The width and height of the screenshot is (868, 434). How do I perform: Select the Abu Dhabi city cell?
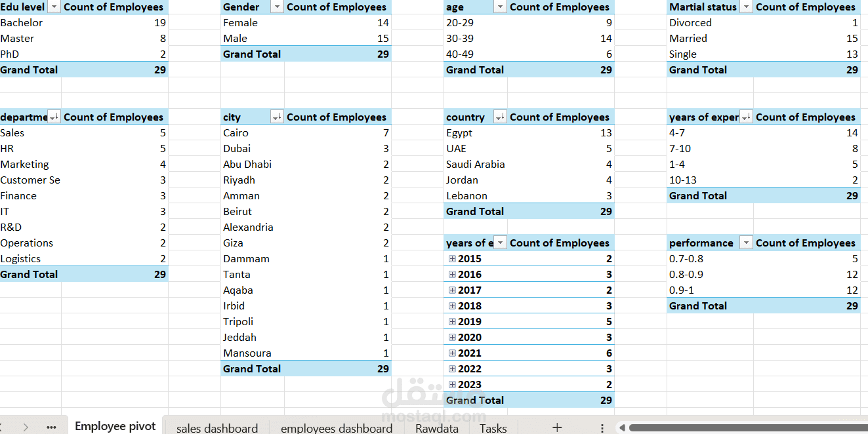pyautogui.click(x=247, y=165)
